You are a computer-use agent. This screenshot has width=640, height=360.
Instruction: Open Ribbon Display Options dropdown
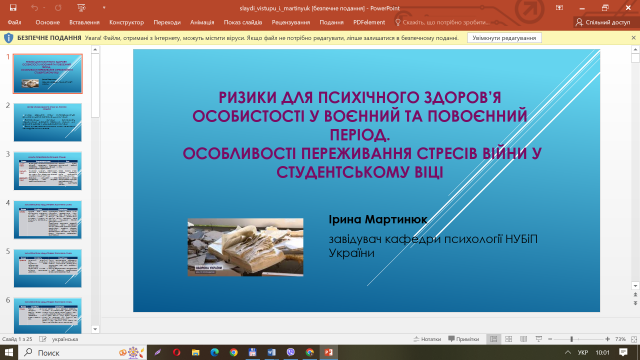coord(559,8)
